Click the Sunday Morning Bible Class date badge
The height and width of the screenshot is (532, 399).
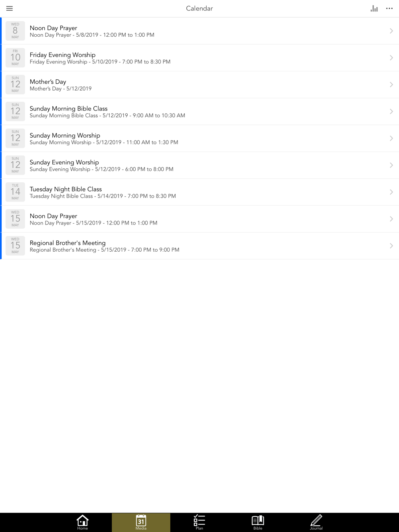[x=15, y=111]
